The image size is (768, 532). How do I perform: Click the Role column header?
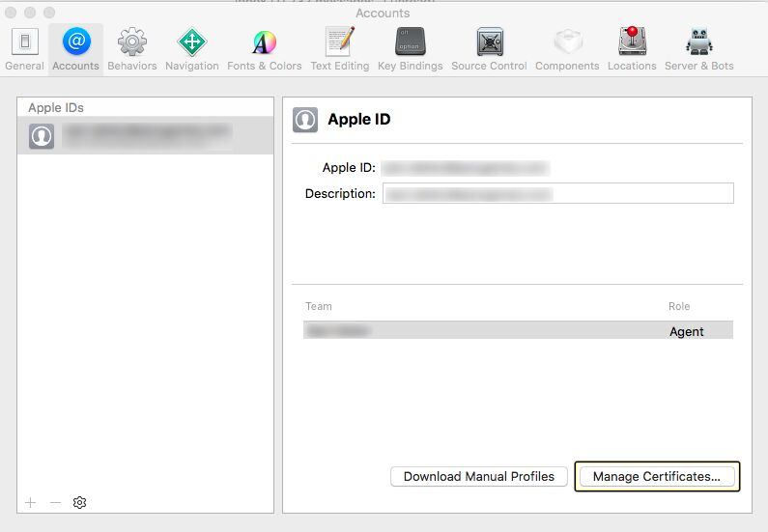click(x=679, y=306)
